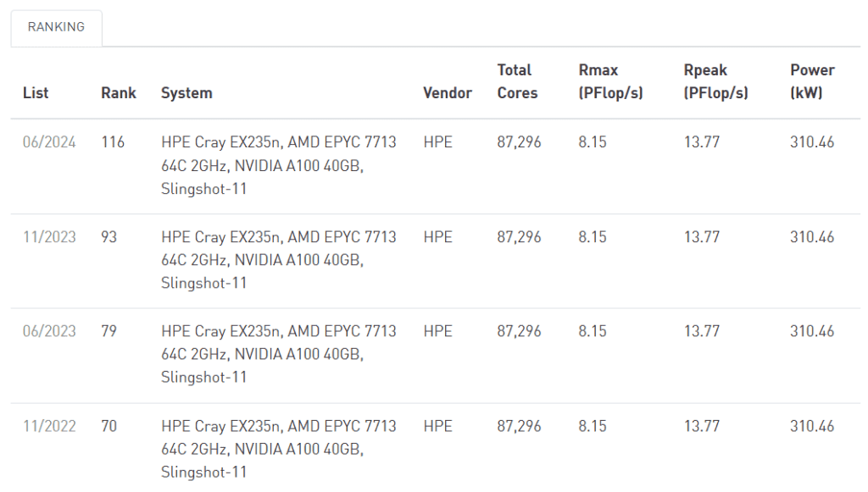Click HPE vendor in 11/2023 row
The width and height of the screenshot is (868, 492).
pyautogui.click(x=437, y=237)
